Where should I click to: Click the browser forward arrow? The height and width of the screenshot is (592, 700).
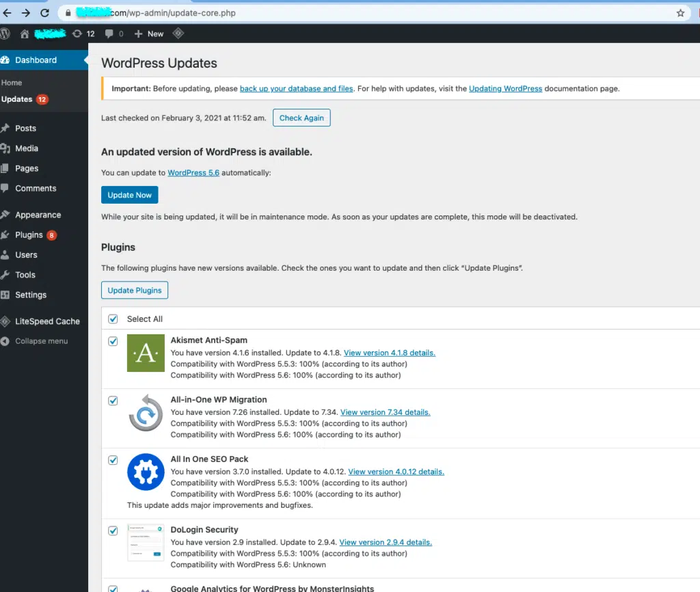pyautogui.click(x=26, y=13)
